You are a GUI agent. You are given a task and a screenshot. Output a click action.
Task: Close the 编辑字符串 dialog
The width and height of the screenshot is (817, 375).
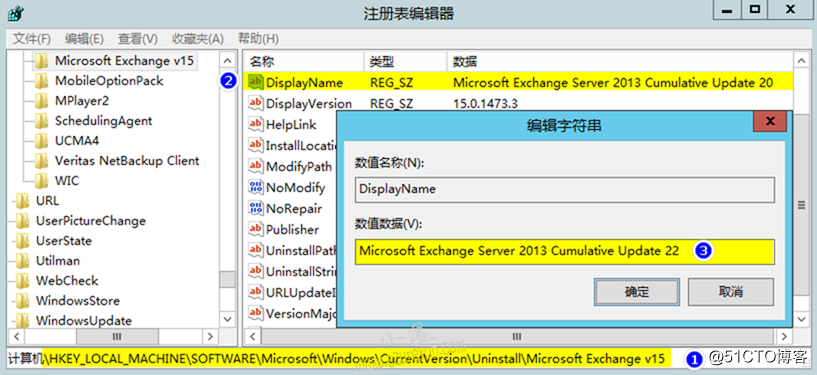(770, 122)
